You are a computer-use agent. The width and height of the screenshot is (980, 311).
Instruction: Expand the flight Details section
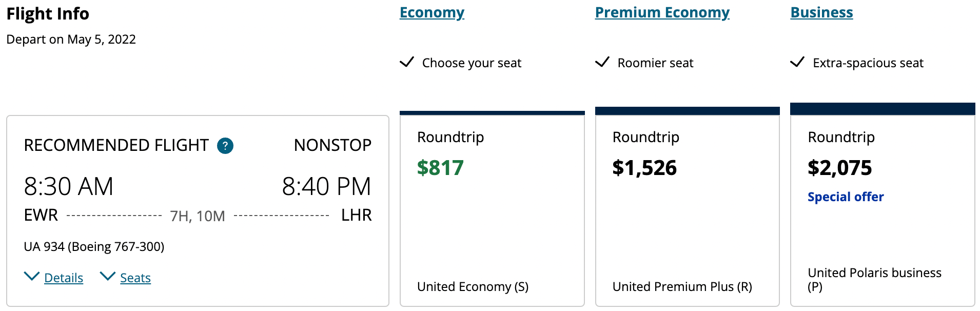[64, 278]
